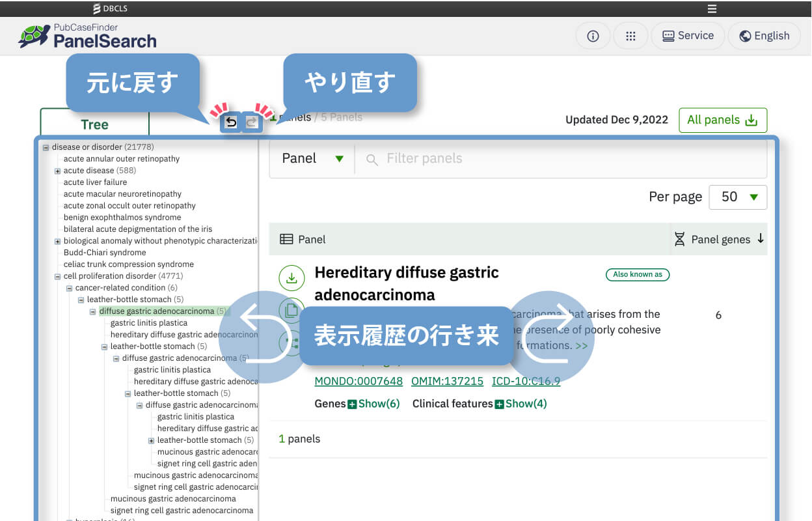Click the Panel genes column header
Viewport: 812px width, 521px height.
720,240
